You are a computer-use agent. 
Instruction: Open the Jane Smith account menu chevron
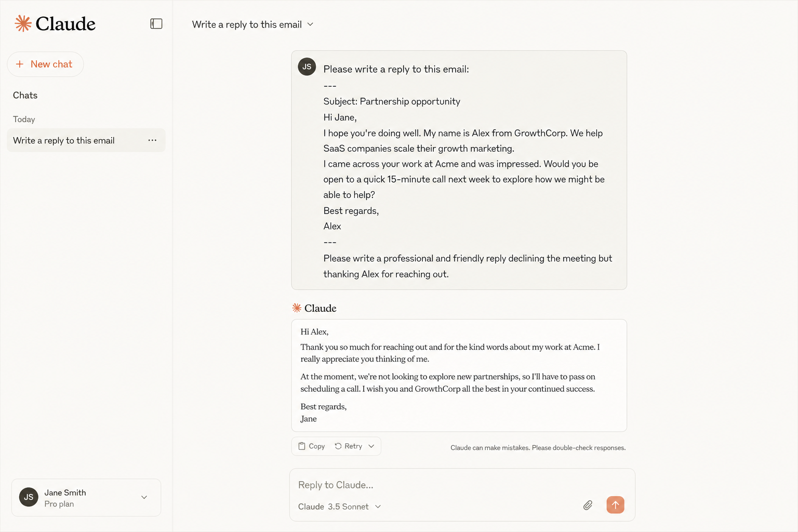[x=144, y=497]
